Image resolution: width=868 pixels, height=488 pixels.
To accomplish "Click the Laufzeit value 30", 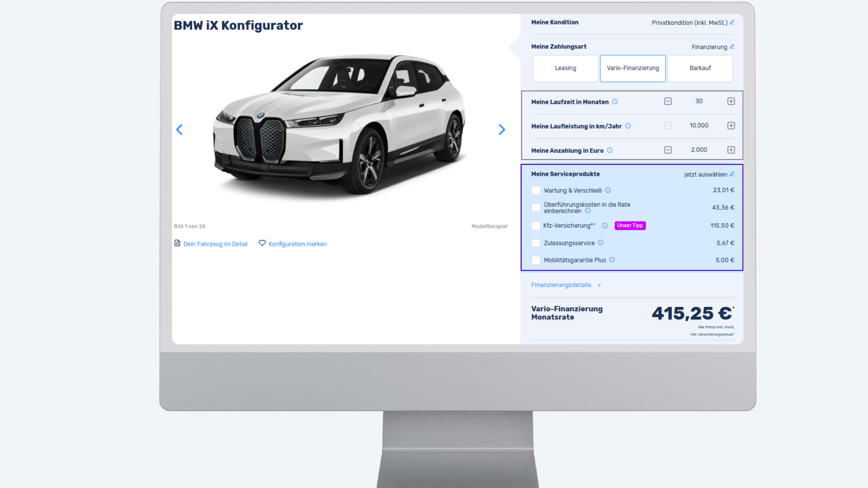I will [699, 101].
